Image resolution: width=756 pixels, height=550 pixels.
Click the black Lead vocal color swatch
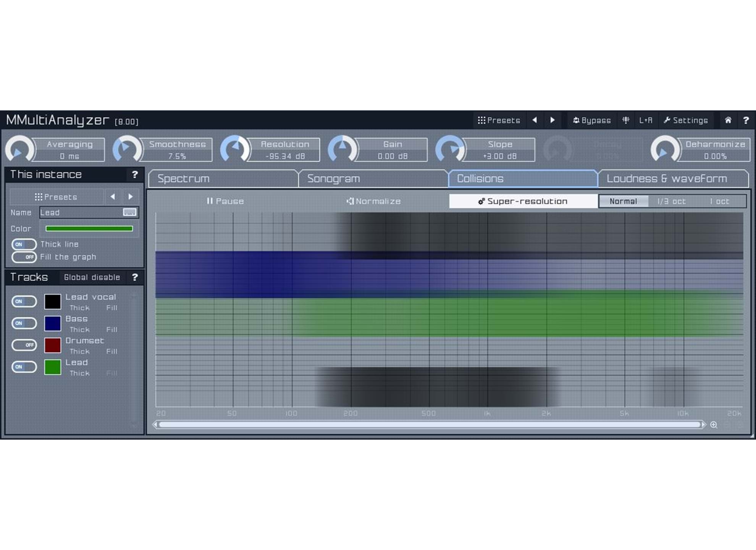(53, 301)
